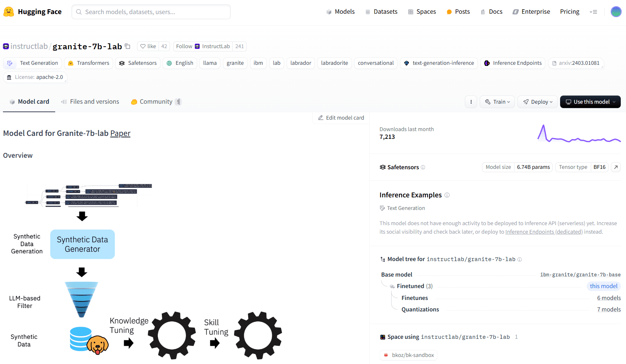Select the Model card tab
Image resolution: width=626 pixels, height=364 pixels.
tap(29, 101)
